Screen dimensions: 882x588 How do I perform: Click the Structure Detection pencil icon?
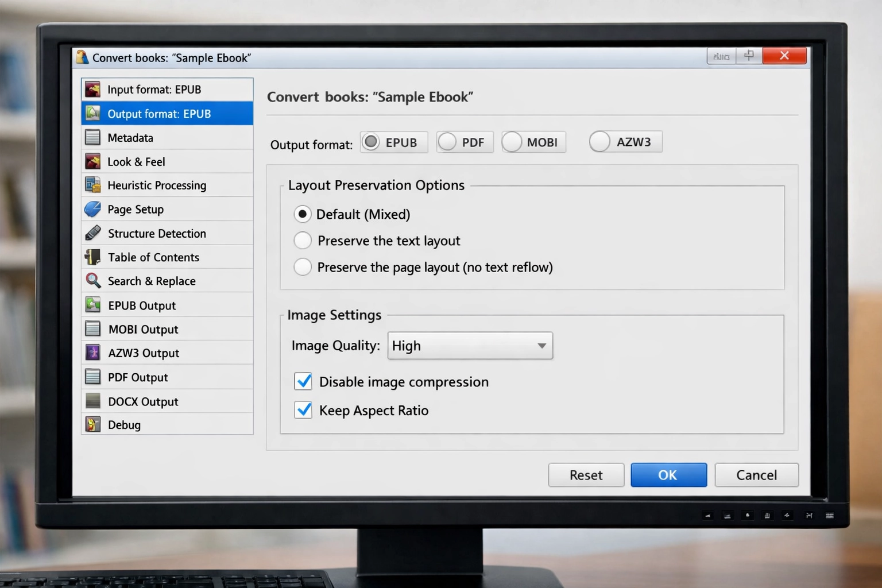click(92, 233)
